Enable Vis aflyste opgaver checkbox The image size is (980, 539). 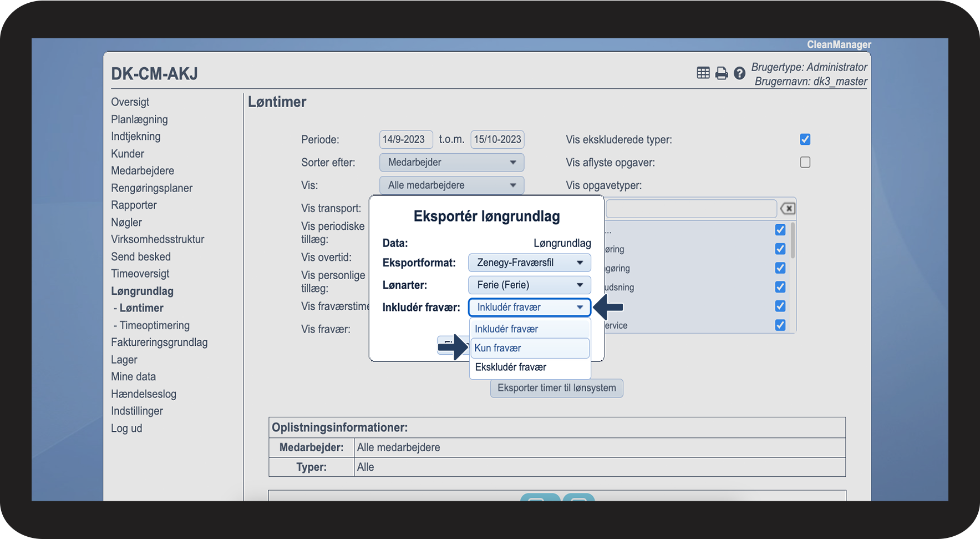805,162
